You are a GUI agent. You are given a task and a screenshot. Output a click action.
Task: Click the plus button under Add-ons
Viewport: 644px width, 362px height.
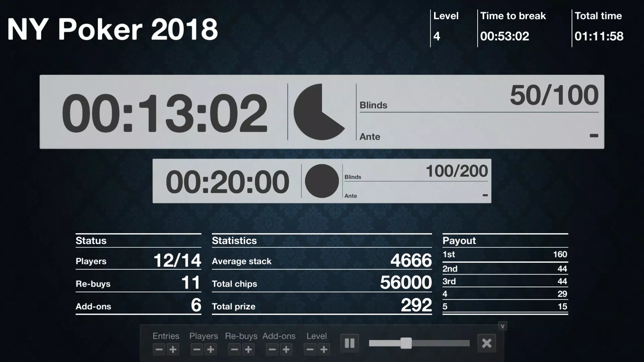pos(287,350)
